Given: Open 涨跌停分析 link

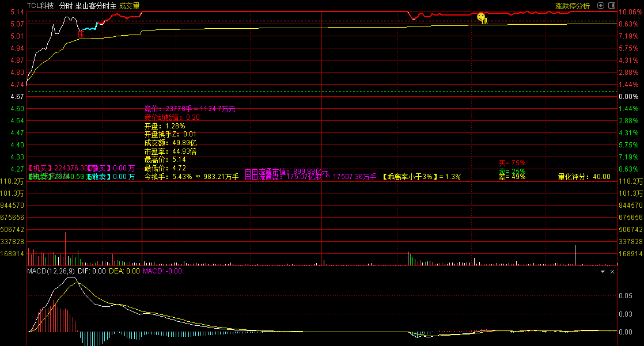Looking at the screenshot, I should pos(572,6).
